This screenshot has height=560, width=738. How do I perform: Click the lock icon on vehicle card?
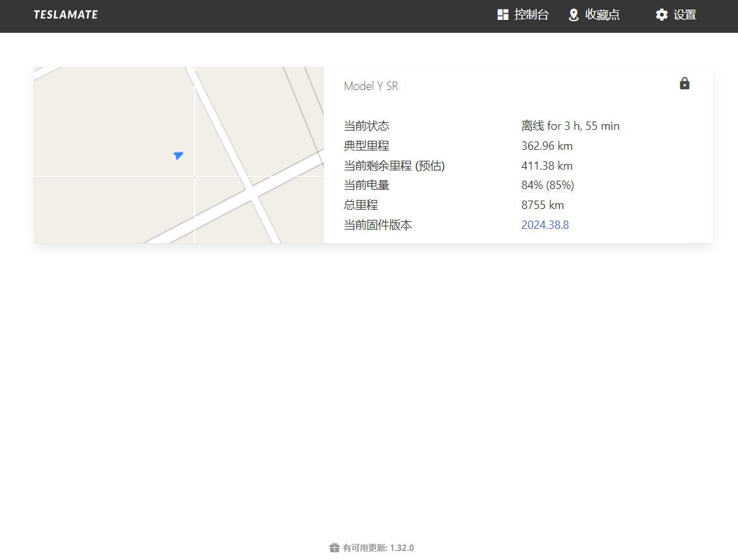tap(685, 84)
